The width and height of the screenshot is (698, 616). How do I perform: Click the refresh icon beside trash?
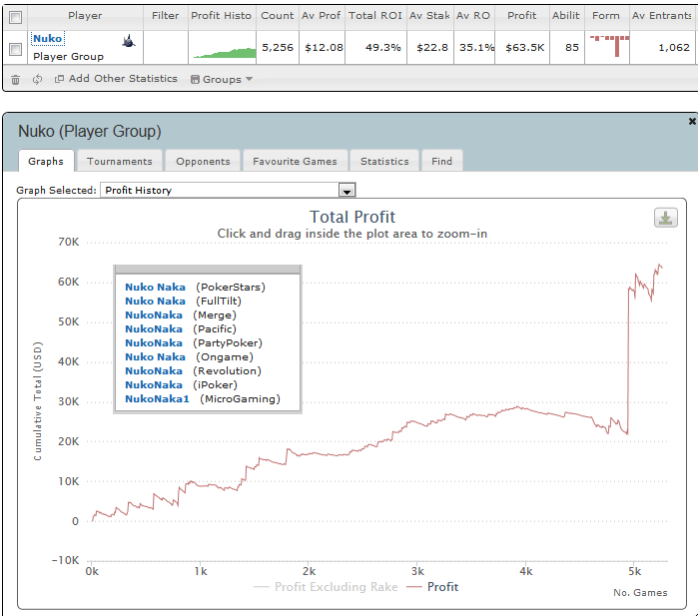click(x=37, y=79)
